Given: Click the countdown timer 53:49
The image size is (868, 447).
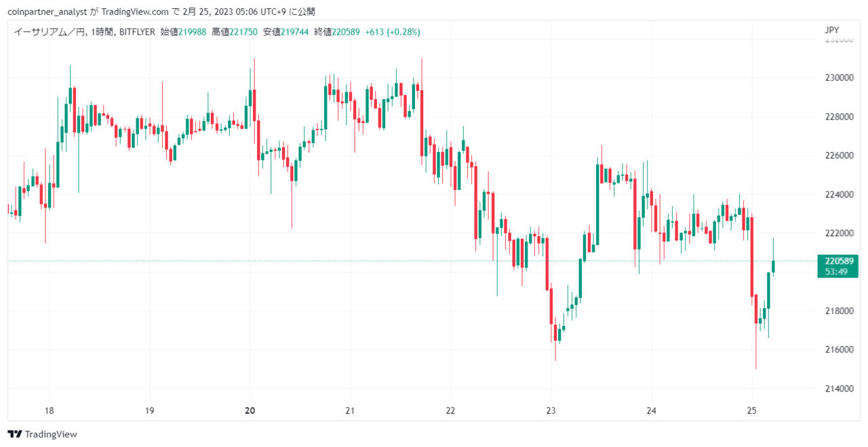Looking at the screenshot, I should pyautogui.click(x=835, y=272).
